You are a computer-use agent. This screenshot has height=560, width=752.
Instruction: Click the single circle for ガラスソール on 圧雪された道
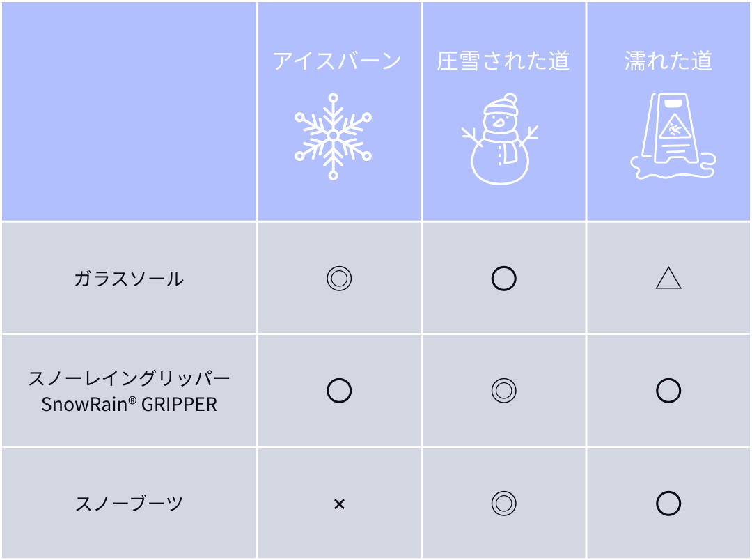click(503, 279)
